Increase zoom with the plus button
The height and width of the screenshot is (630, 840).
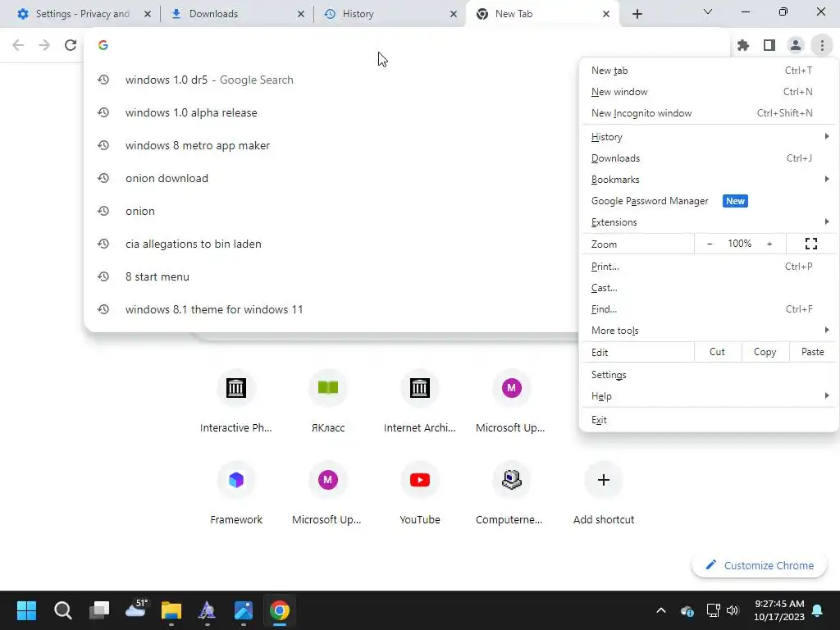pyautogui.click(x=769, y=244)
